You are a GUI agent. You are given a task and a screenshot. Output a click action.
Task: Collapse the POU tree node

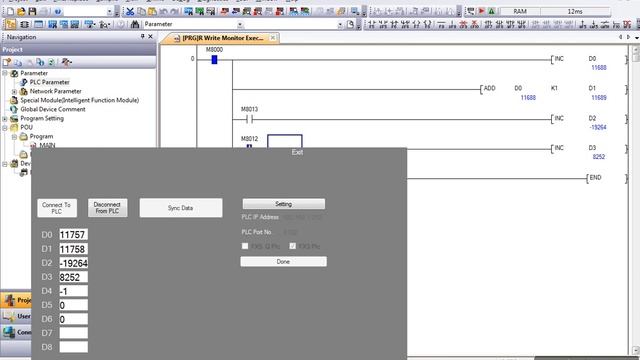click(5, 127)
